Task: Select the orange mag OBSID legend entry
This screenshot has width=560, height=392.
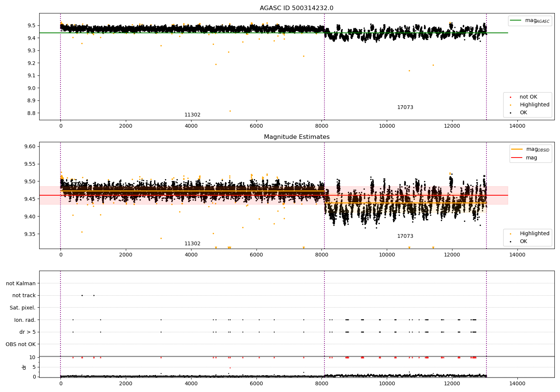Action: [x=530, y=149]
